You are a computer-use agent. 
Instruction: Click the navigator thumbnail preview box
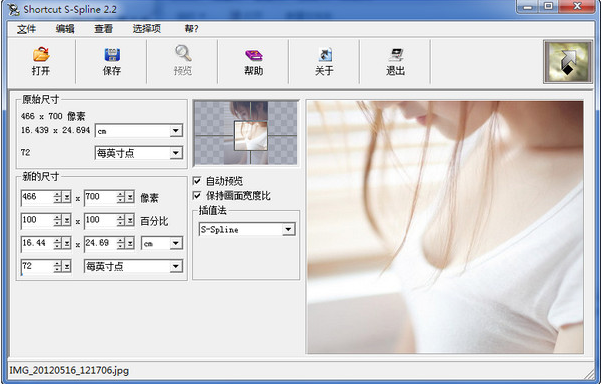246,133
